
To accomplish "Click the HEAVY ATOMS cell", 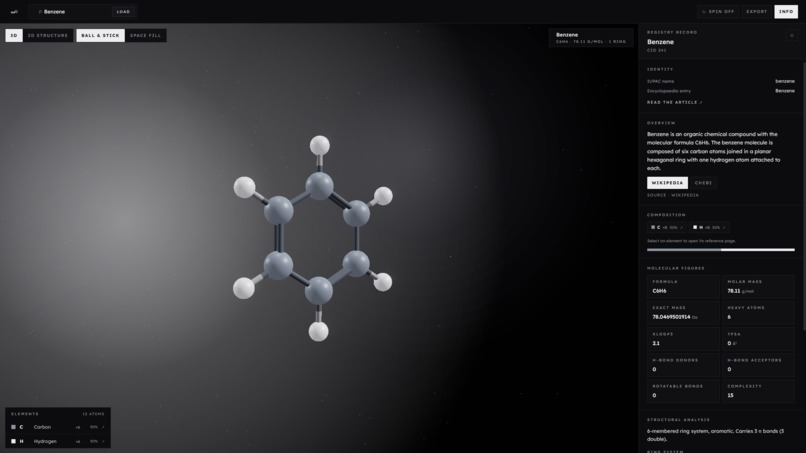I will (758, 313).
